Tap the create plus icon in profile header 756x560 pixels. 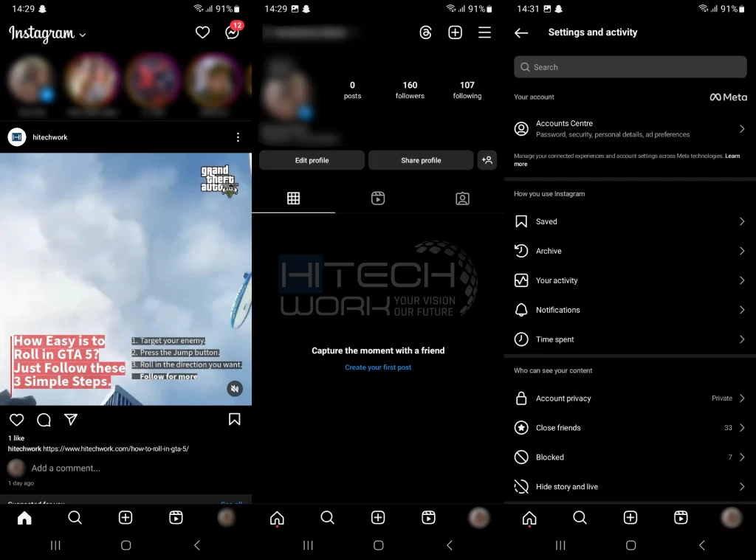coord(455,32)
